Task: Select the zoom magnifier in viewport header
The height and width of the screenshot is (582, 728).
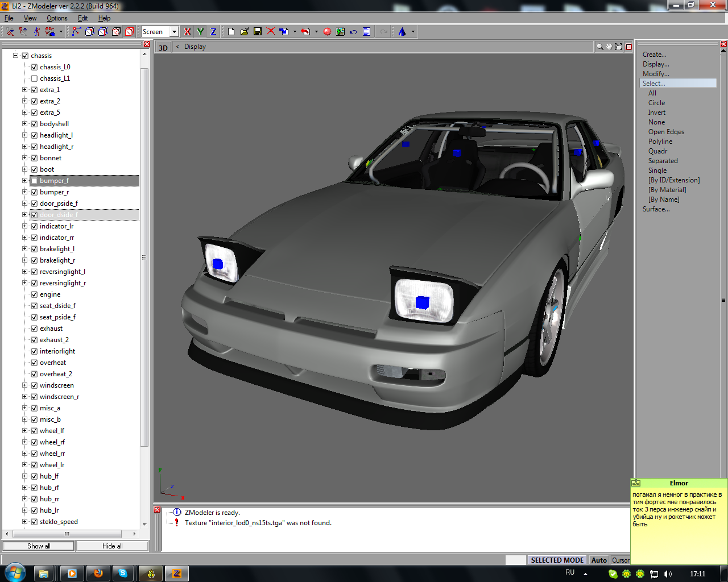Action: coord(599,47)
